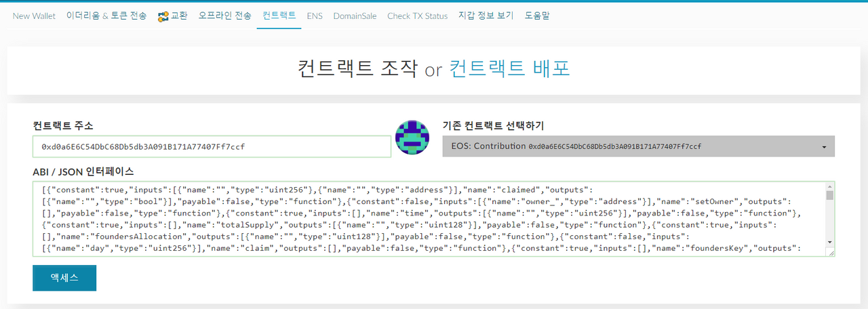This screenshot has height=309, width=868.
Task: Open the DomainSale tab
Action: click(x=355, y=16)
